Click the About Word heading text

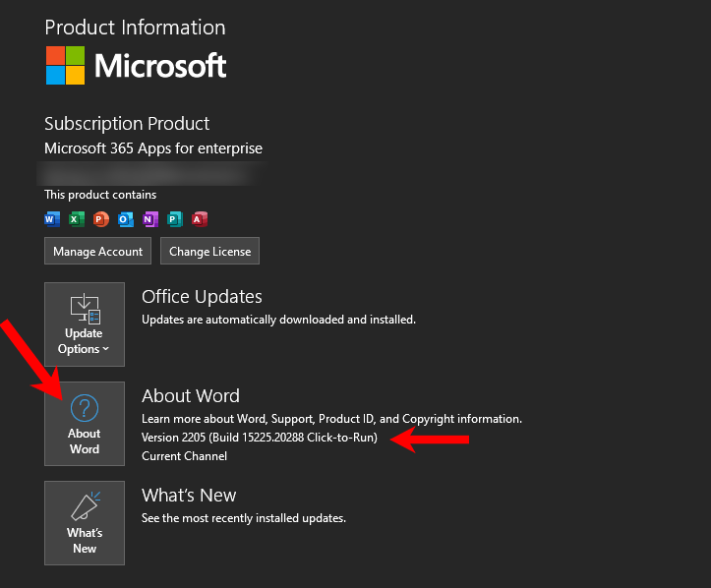point(191,396)
